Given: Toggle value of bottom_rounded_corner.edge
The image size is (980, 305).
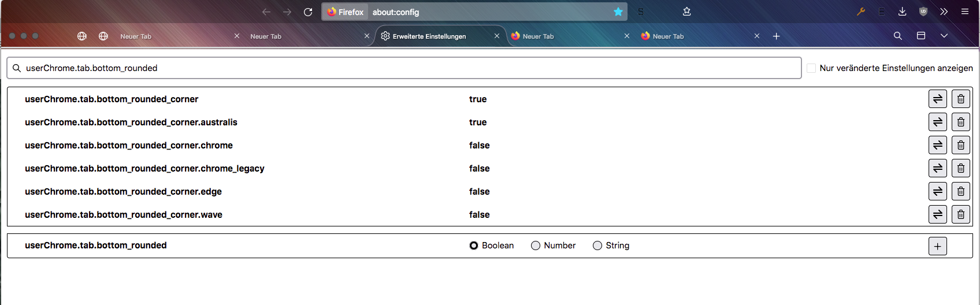Looking at the screenshot, I should coord(938,191).
